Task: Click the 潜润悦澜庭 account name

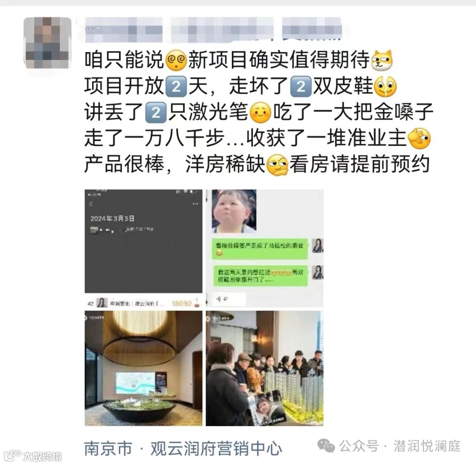Action: (427, 446)
